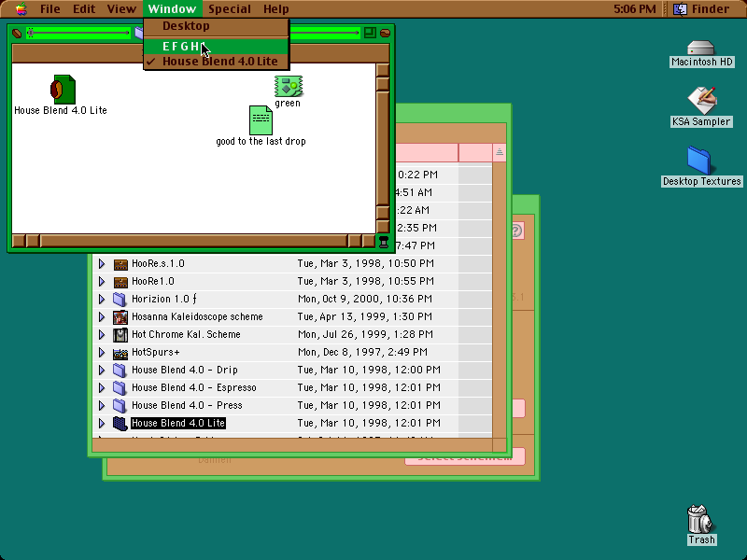This screenshot has width=747, height=560.
Task: Click the HotSpurs+ item icon
Action: pyautogui.click(x=120, y=353)
